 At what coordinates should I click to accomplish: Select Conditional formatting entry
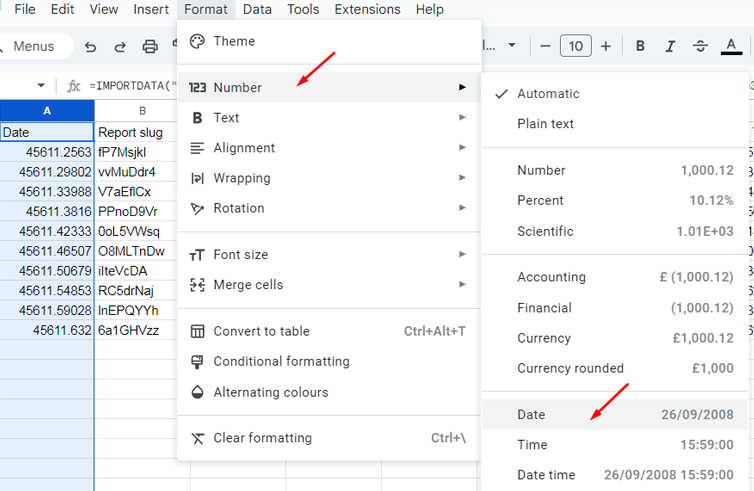click(x=329, y=362)
